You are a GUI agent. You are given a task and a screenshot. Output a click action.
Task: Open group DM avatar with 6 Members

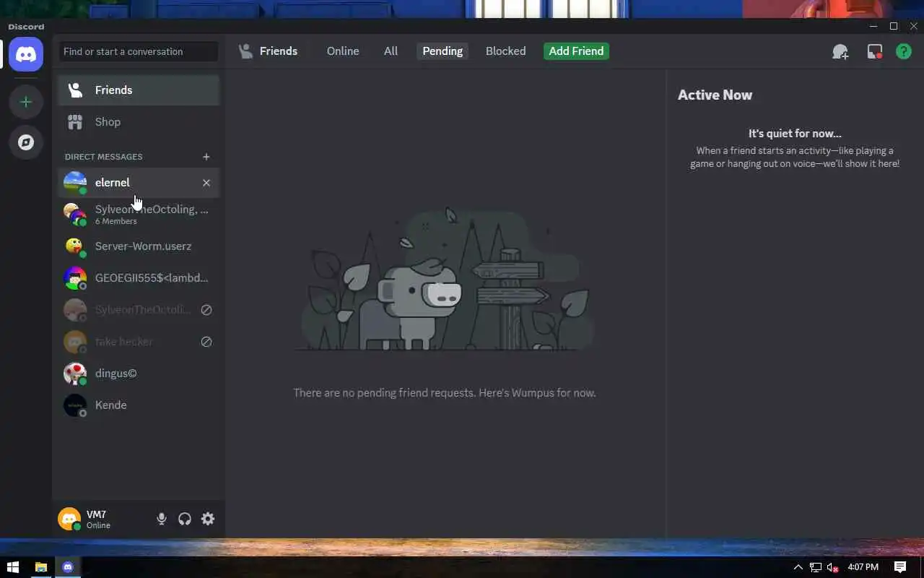click(75, 214)
